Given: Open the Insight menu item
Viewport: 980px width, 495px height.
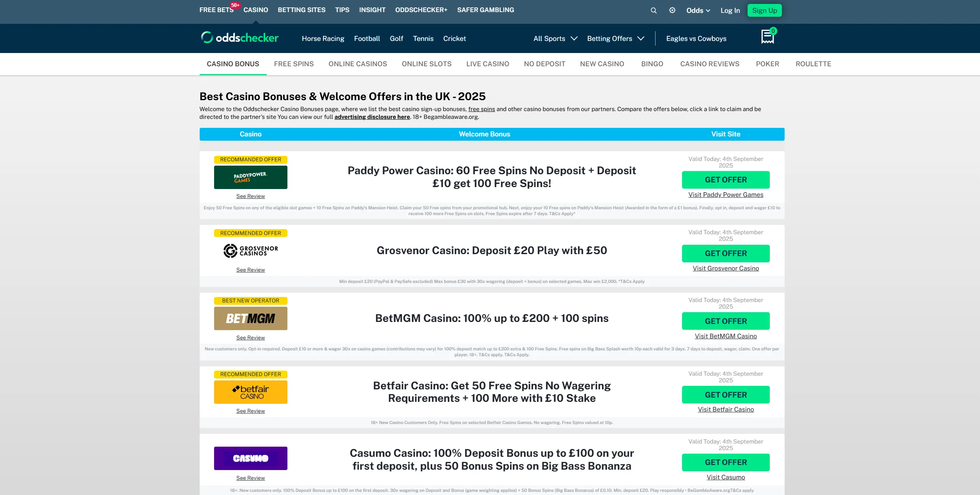Looking at the screenshot, I should coord(372,10).
